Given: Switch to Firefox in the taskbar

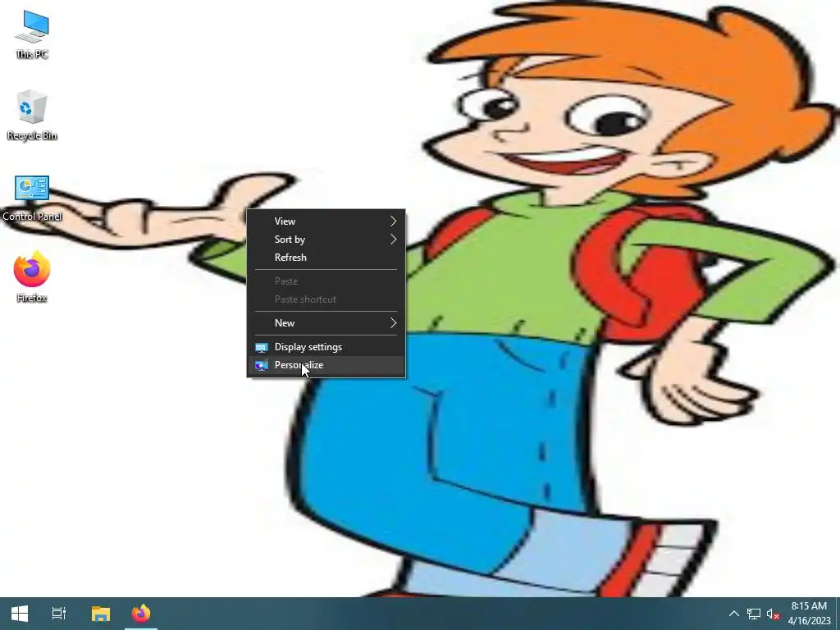Looking at the screenshot, I should click(x=141, y=614).
